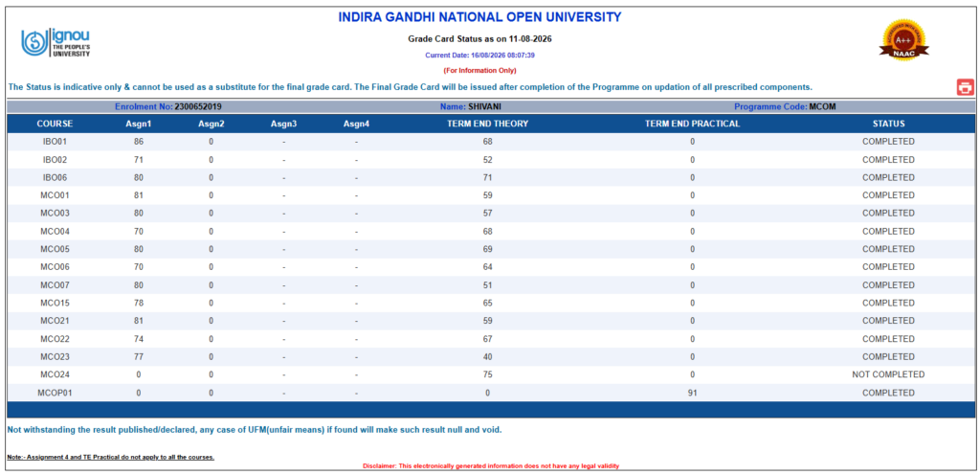Click course code MCO04
Image resolution: width=980 pixels, height=475 pixels.
(x=55, y=231)
